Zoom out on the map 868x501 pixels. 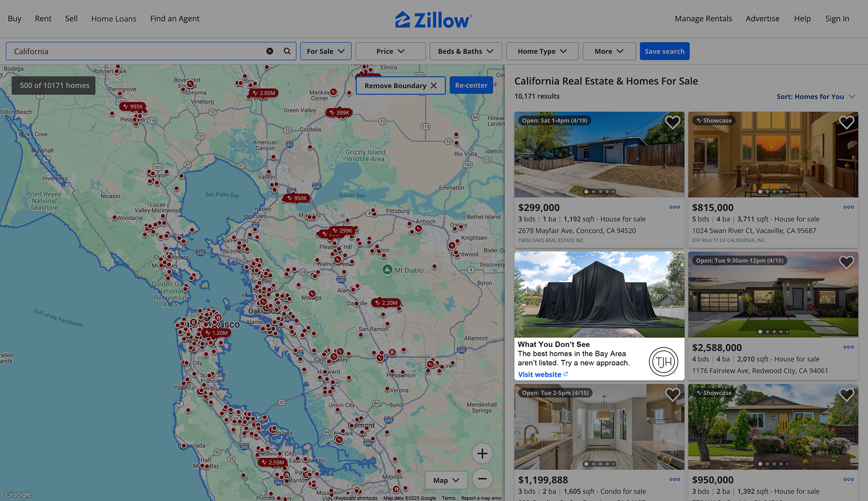(482, 479)
